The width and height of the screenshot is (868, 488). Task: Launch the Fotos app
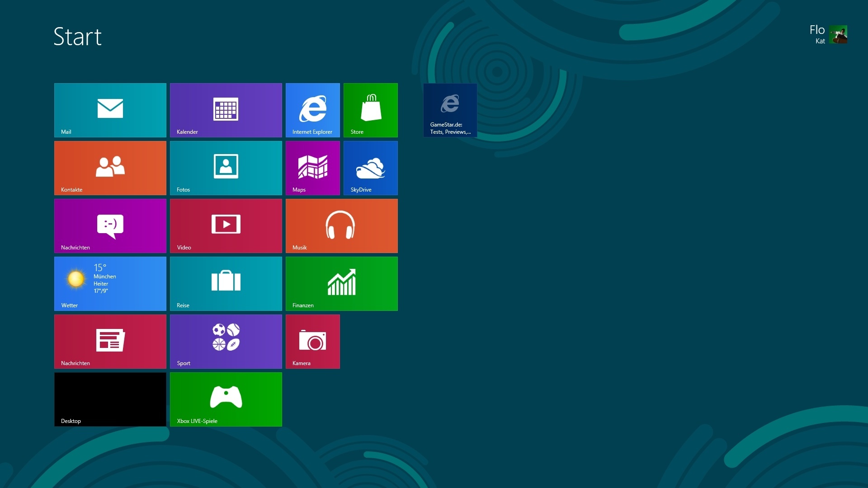226,168
